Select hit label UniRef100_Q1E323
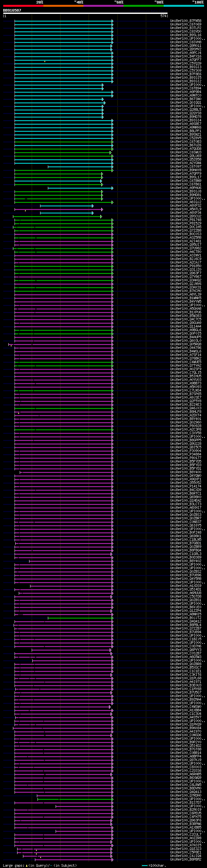The width and height of the screenshot is (207, 868). [x=186, y=849]
